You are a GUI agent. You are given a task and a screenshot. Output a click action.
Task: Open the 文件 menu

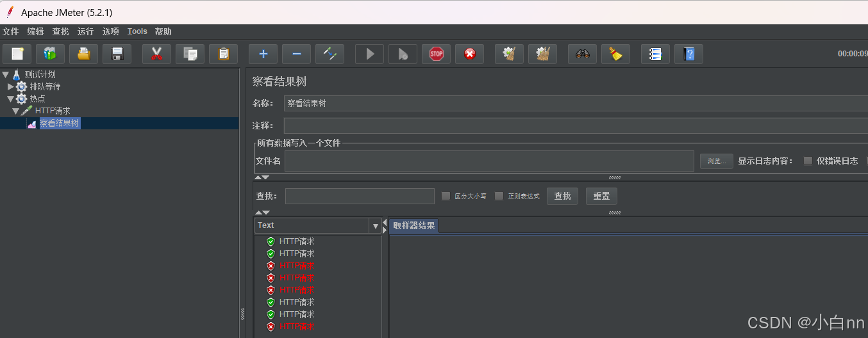click(x=11, y=31)
